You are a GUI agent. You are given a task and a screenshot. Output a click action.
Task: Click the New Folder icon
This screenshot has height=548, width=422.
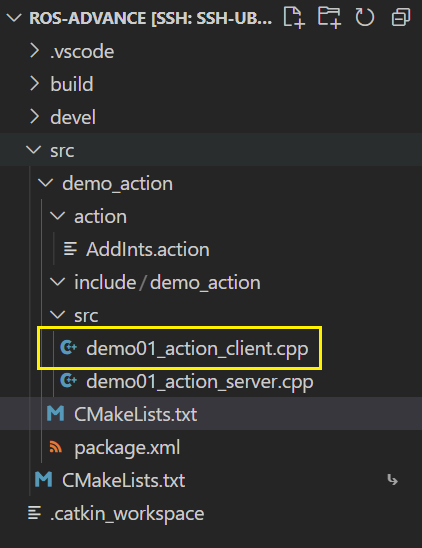[x=329, y=17]
